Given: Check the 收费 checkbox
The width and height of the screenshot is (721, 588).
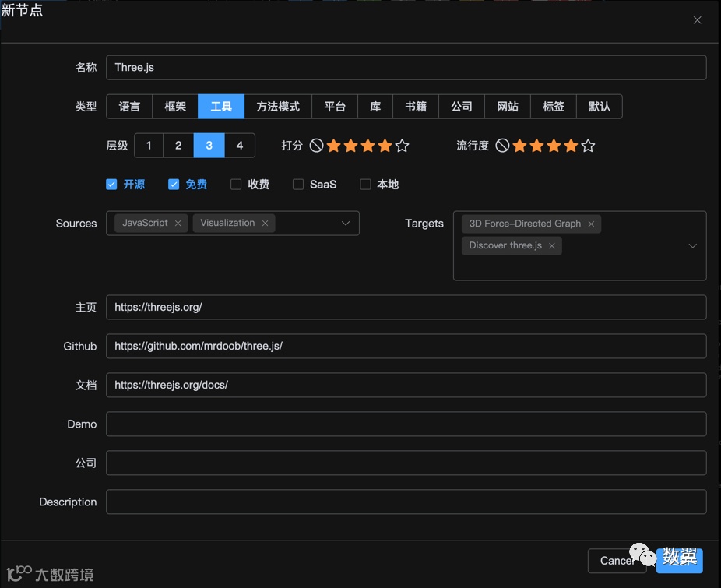Looking at the screenshot, I should [236, 185].
